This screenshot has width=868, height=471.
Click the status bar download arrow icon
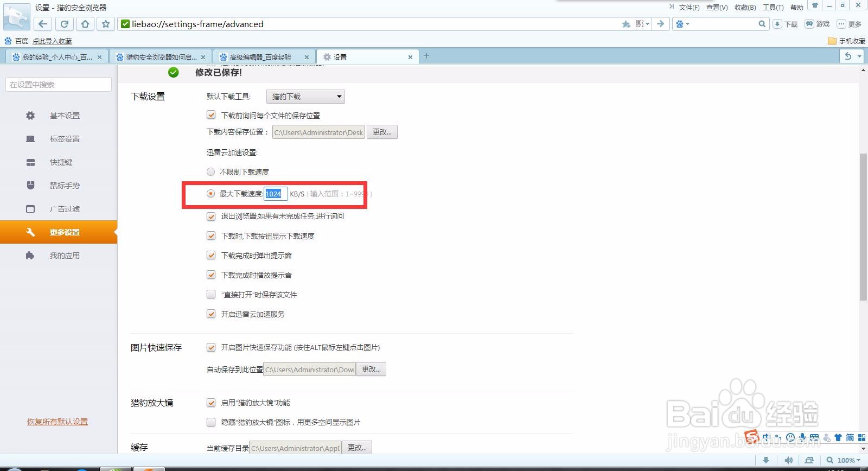(x=766, y=460)
